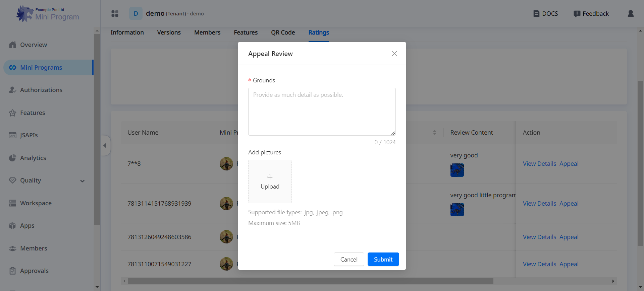Submit the appeal review

[383, 259]
